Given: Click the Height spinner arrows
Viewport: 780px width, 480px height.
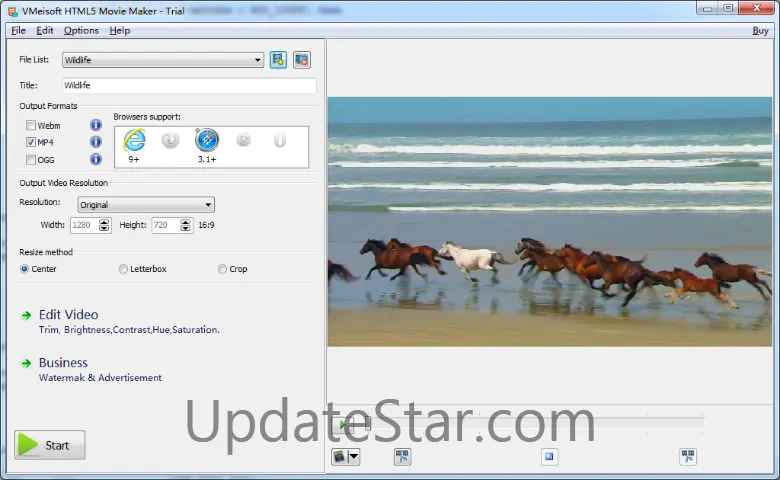Looking at the screenshot, I should pyautogui.click(x=185, y=225).
